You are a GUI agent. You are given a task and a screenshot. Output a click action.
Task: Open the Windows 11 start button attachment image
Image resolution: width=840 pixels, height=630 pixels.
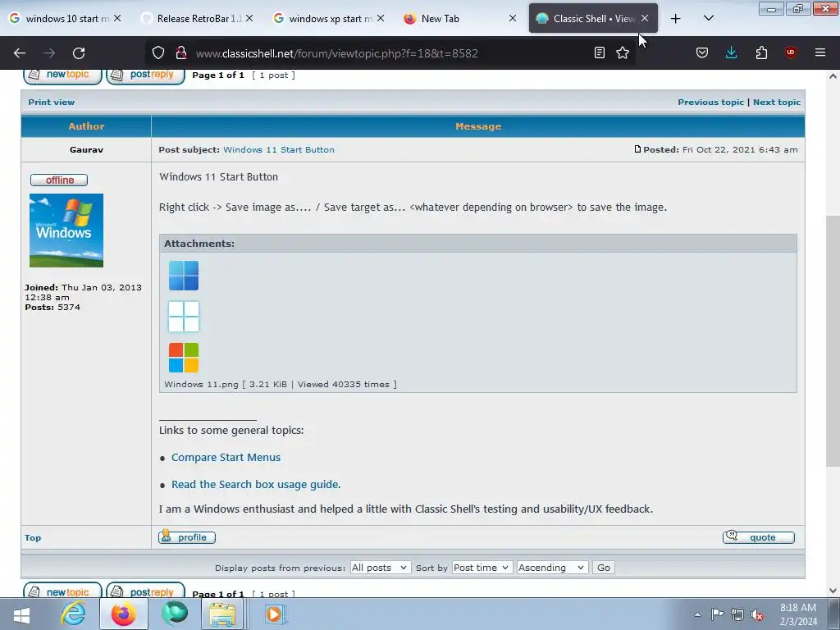tap(184, 317)
